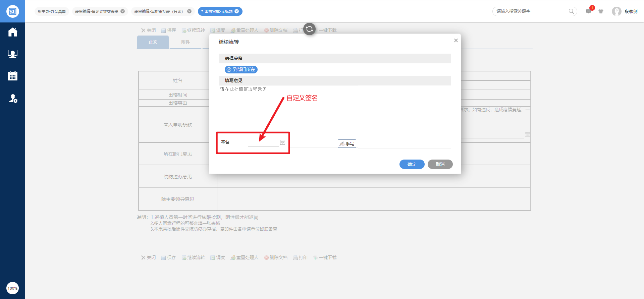Click the 100% zoom indicator
This screenshot has width=644, height=299.
[13, 288]
